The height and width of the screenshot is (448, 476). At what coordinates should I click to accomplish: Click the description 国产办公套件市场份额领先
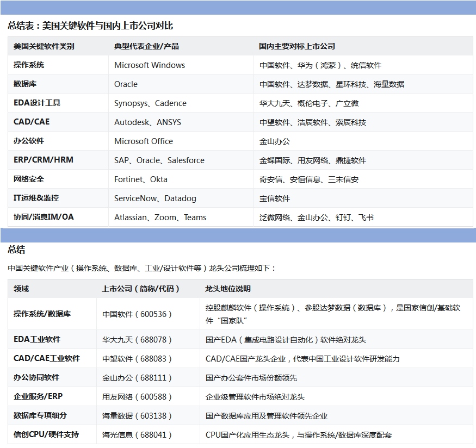point(251,378)
